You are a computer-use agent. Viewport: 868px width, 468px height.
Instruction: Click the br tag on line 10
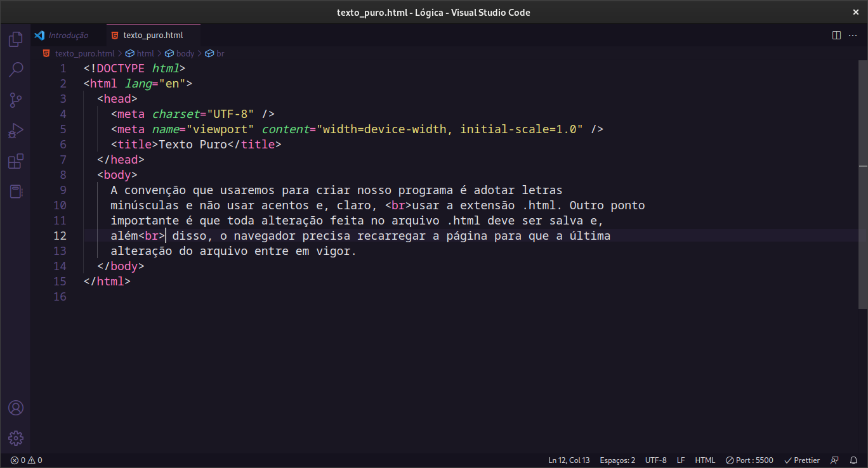(x=398, y=205)
